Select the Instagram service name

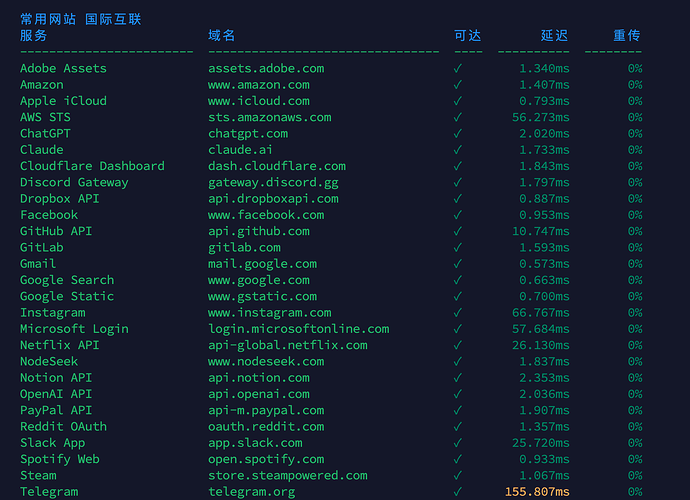(53, 313)
